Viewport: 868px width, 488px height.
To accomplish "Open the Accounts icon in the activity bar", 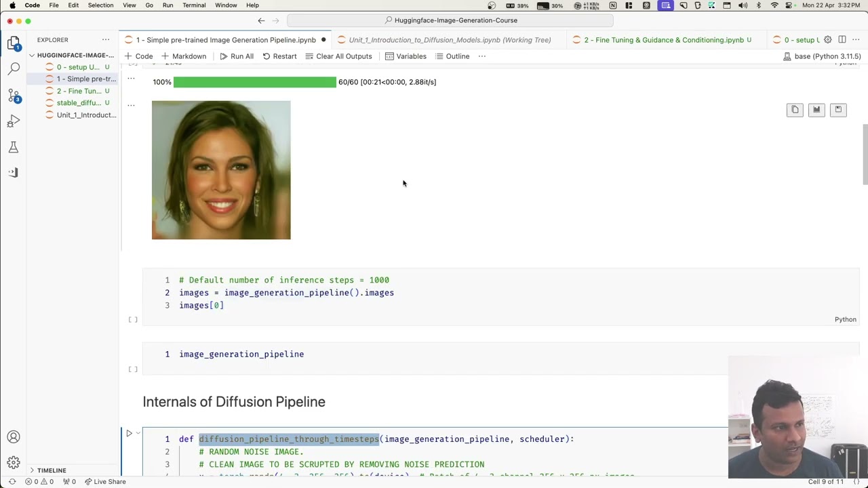I will click(14, 437).
